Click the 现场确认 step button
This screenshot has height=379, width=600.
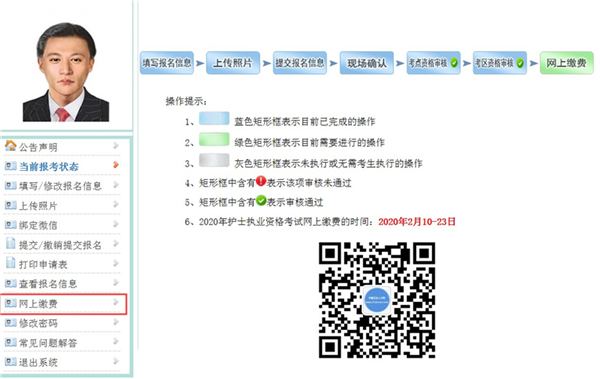367,63
